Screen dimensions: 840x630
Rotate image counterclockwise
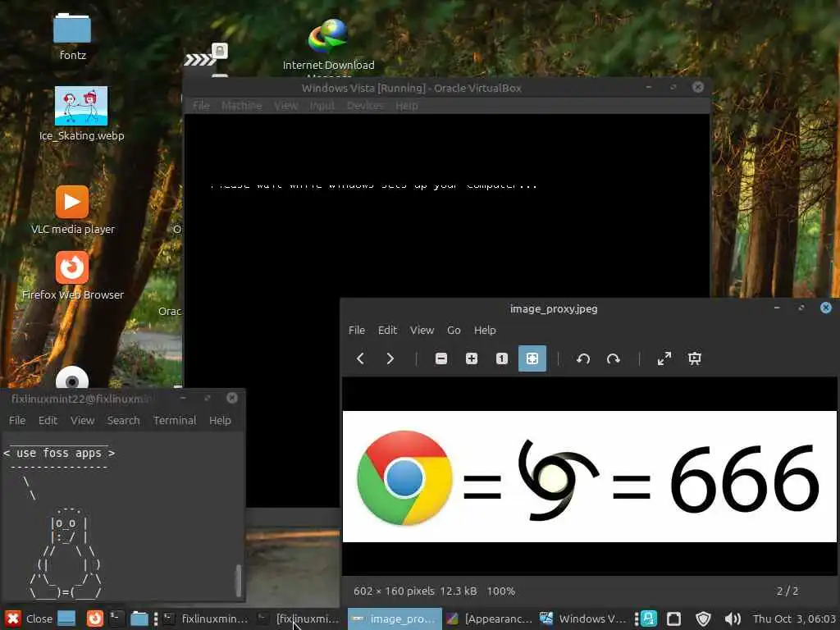(583, 358)
